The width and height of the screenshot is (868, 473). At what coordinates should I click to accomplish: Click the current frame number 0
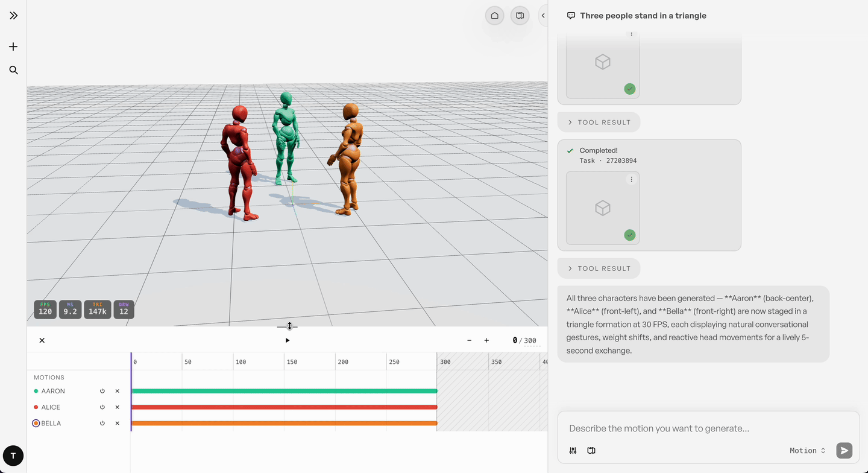[515, 341]
